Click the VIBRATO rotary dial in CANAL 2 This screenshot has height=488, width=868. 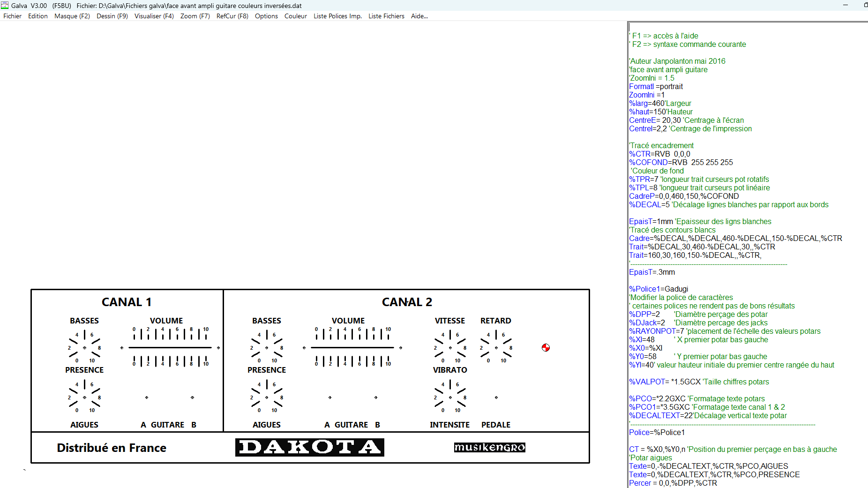click(450, 397)
